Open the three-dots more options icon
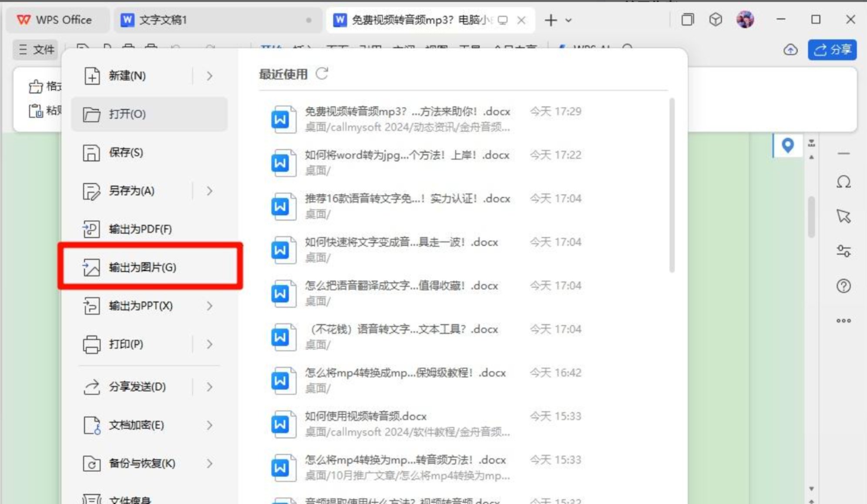The height and width of the screenshot is (504, 867). 843,321
